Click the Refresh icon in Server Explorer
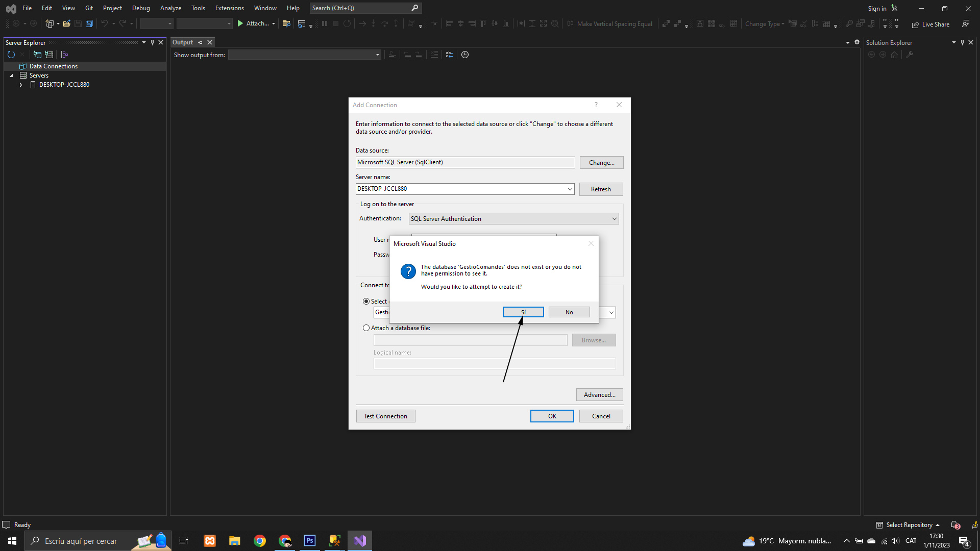This screenshot has height=551, width=980. click(11, 55)
